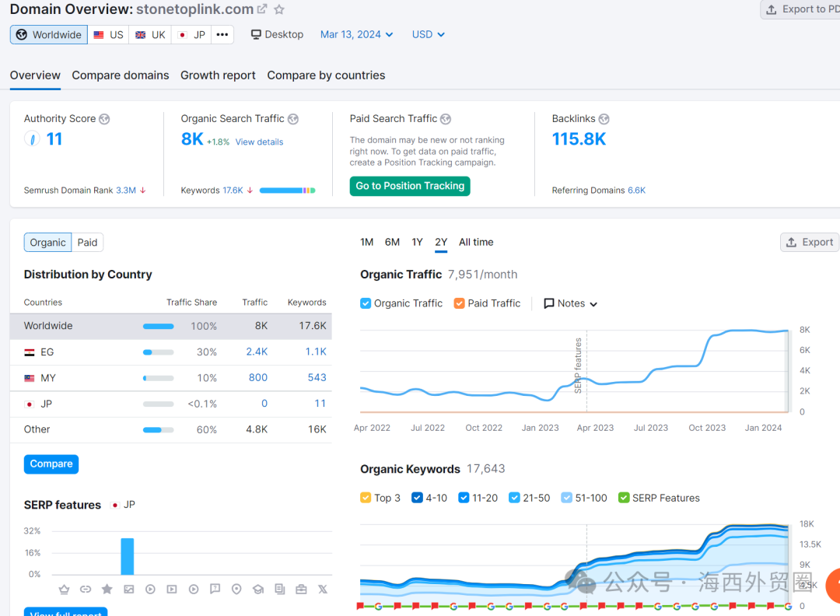Click the Backlinks info globe icon
The height and width of the screenshot is (616, 840).
[x=604, y=119]
